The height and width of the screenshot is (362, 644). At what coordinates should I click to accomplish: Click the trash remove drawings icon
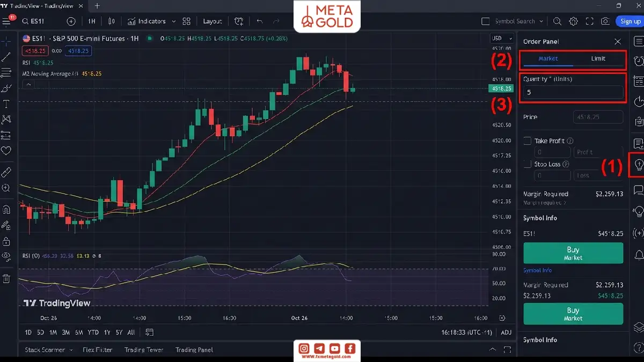point(6,278)
